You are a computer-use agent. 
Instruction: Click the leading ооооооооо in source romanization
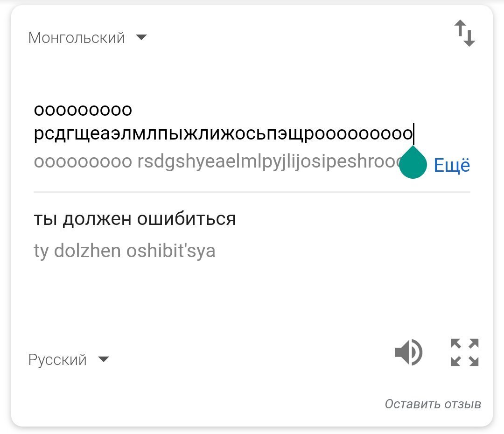pos(83,162)
